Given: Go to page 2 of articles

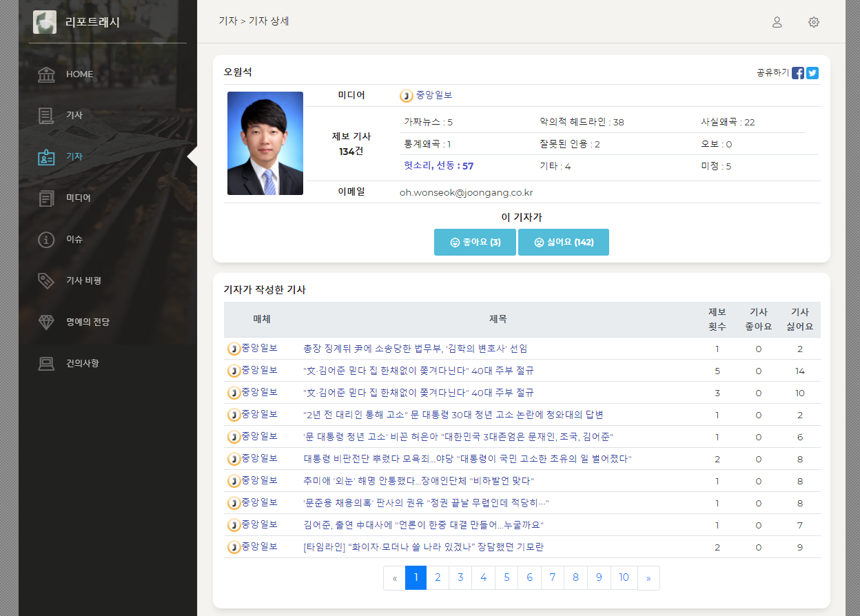Looking at the screenshot, I should pos(438,577).
